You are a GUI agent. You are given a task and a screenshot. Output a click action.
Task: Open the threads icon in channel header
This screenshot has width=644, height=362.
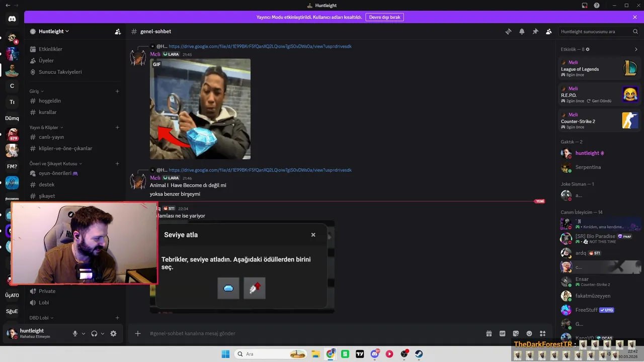point(508,31)
